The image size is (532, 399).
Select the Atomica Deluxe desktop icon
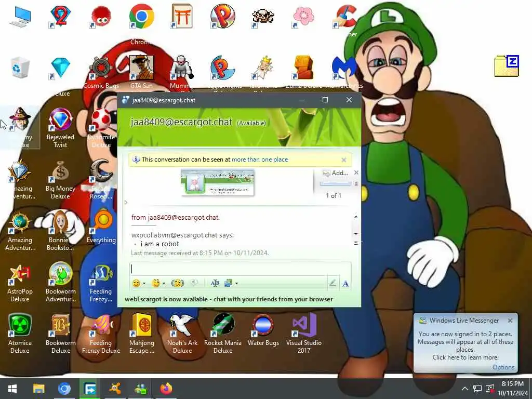point(20,334)
